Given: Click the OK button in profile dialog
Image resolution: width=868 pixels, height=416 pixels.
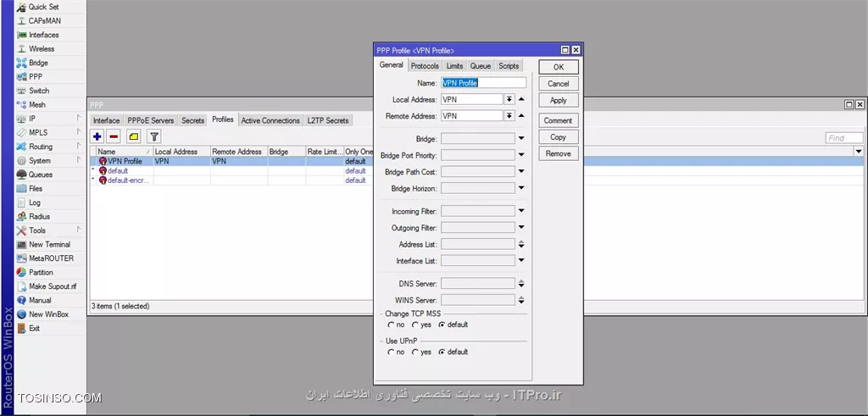Looking at the screenshot, I should tap(559, 67).
